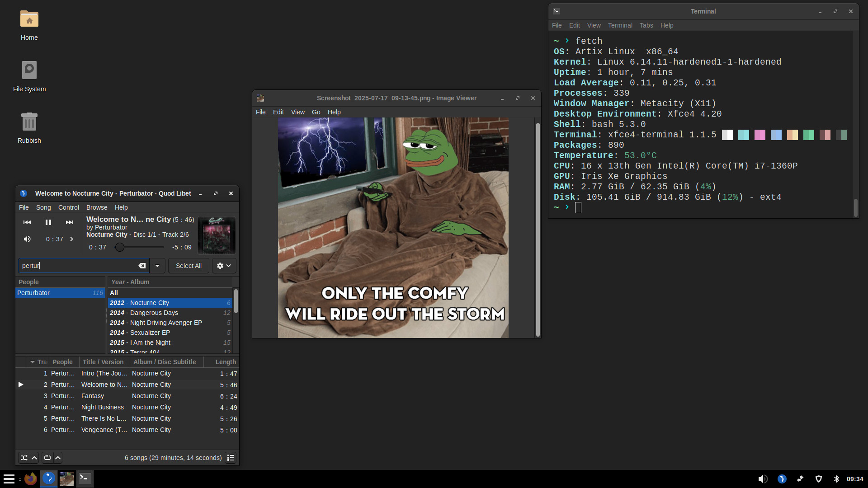Screen dimensions: 868x488
Task: Open Quod Libet File menu
Action: pos(24,207)
